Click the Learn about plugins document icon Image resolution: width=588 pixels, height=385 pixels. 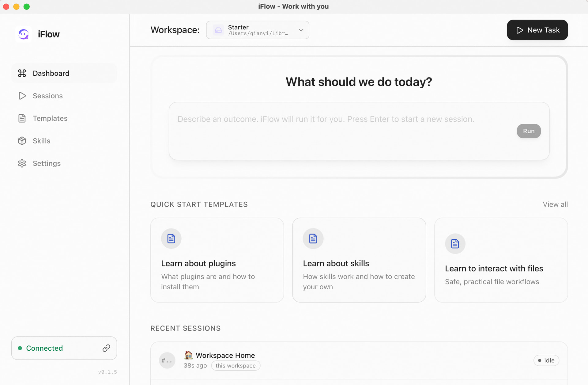[x=171, y=238]
